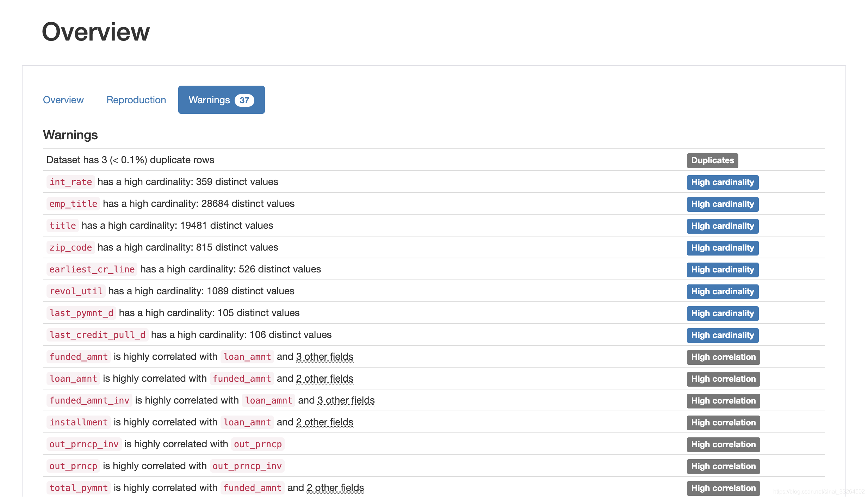Screen dimensions: 868x498
Task: Expand '3 other fields' in funded_amnt_inv row
Action: (346, 400)
